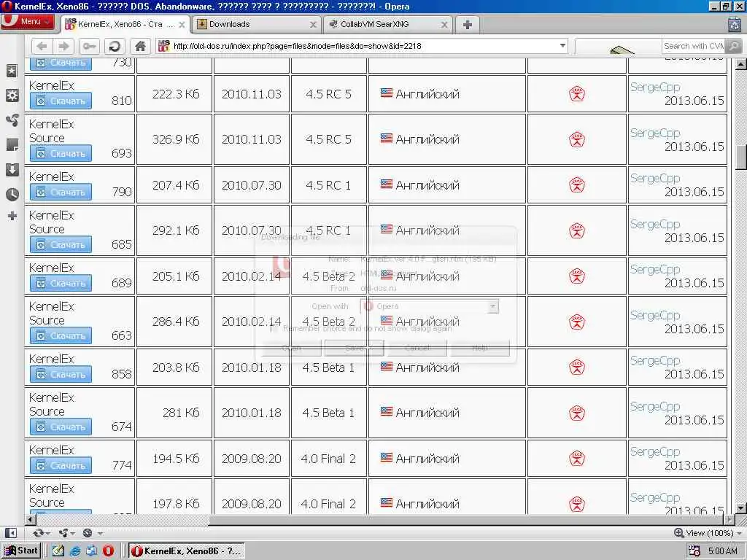This screenshot has height=560, width=747.
Task: Download KernelEx Source with 693 downloads
Action: click(61, 153)
